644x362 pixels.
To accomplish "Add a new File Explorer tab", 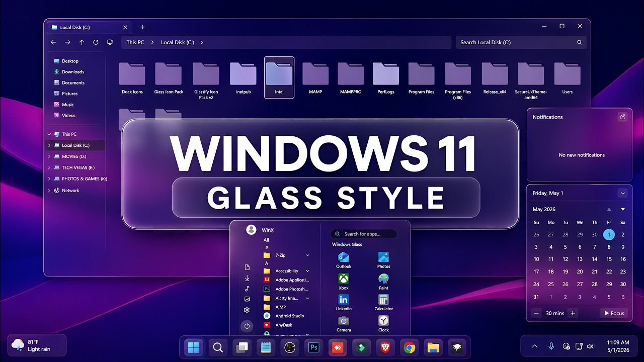I will [142, 27].
